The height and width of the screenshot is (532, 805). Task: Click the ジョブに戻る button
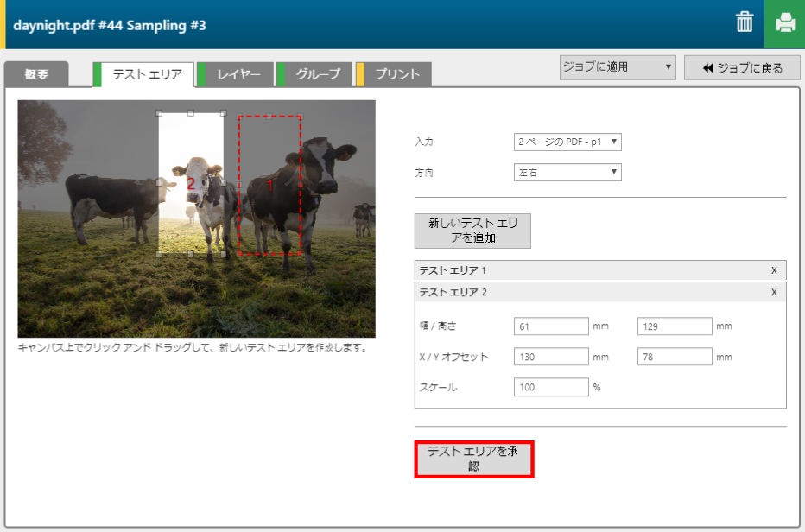742,67
